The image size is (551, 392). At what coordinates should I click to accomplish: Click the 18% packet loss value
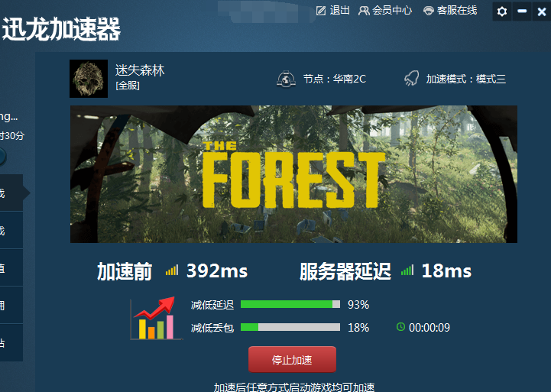358,327
